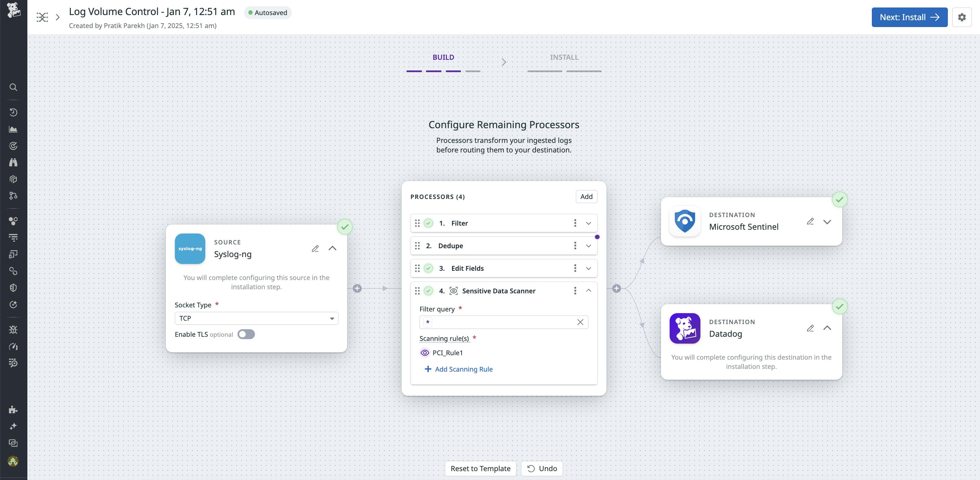The width and height of the screenshot is (980, 480).
Task: Edit the Datadog destination with pencil icon
Action: point(810,328)
